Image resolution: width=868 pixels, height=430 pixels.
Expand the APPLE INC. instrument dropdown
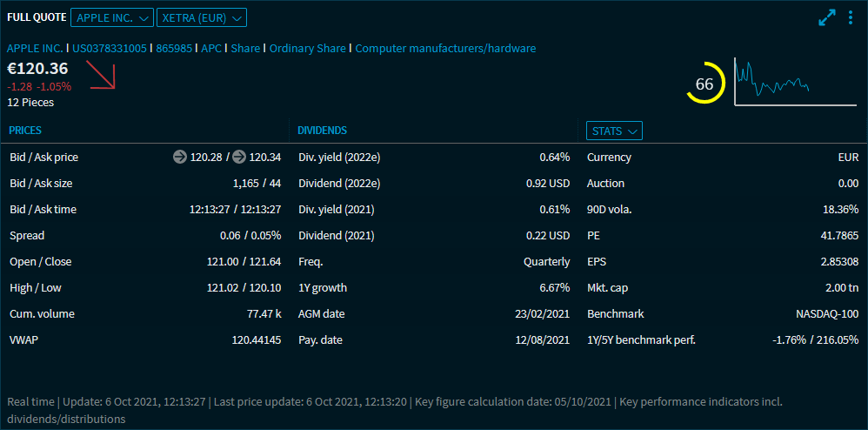coord(111,17)
